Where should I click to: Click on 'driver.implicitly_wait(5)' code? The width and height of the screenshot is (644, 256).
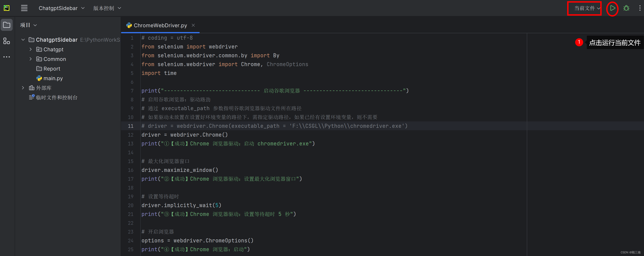[181, 205]
